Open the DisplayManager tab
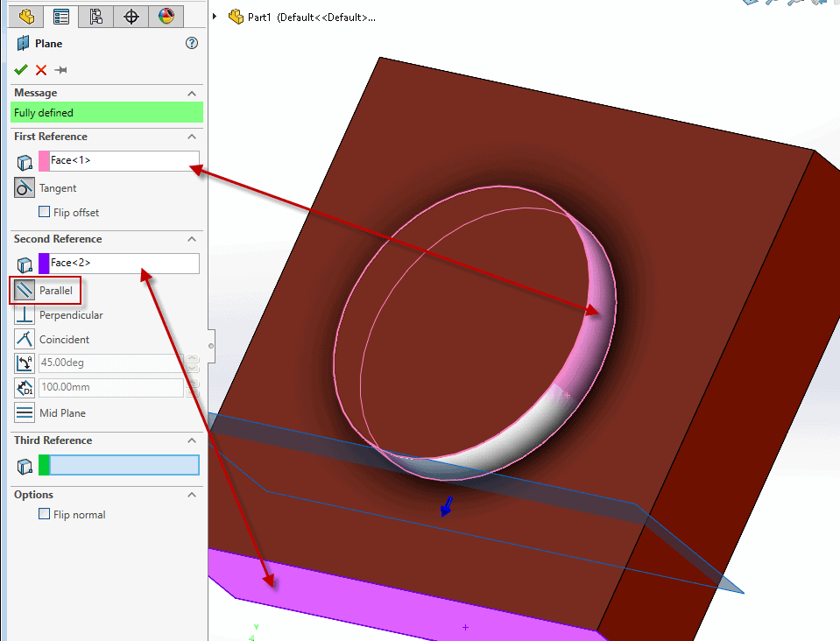The image size is (840, 641). (x=165, y=16)
